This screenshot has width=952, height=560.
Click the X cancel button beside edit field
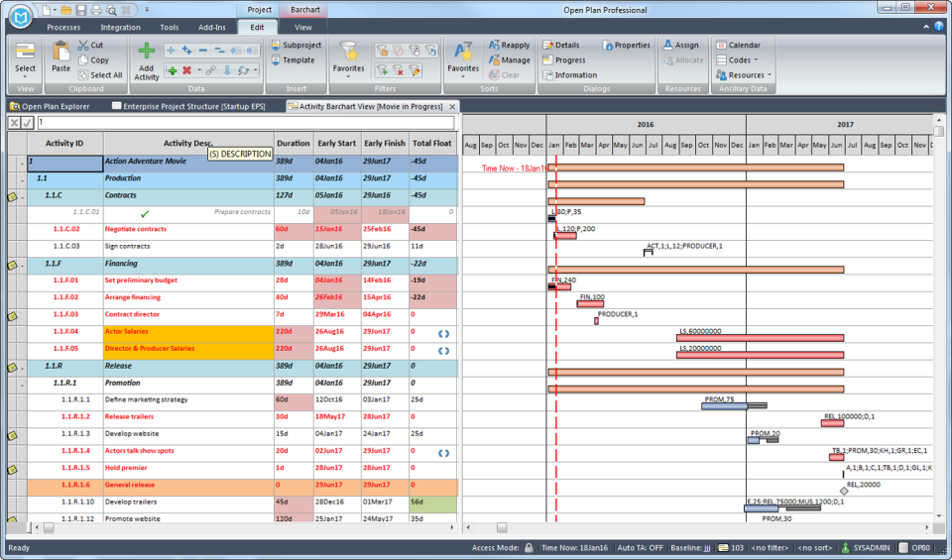click(14, 123)
